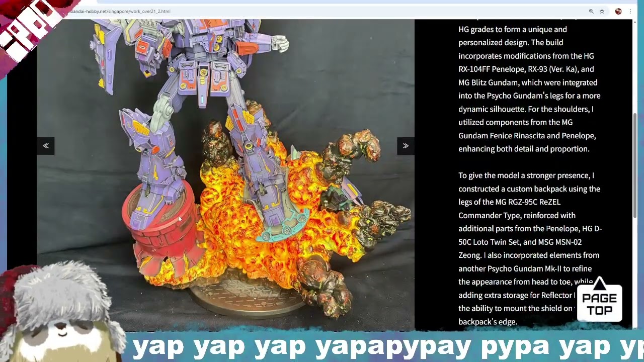Click the text '50C Loto Twin Set, and MSG MSN-02'
This screenshot has width=644, height=362.
click(x=520, y=242)
